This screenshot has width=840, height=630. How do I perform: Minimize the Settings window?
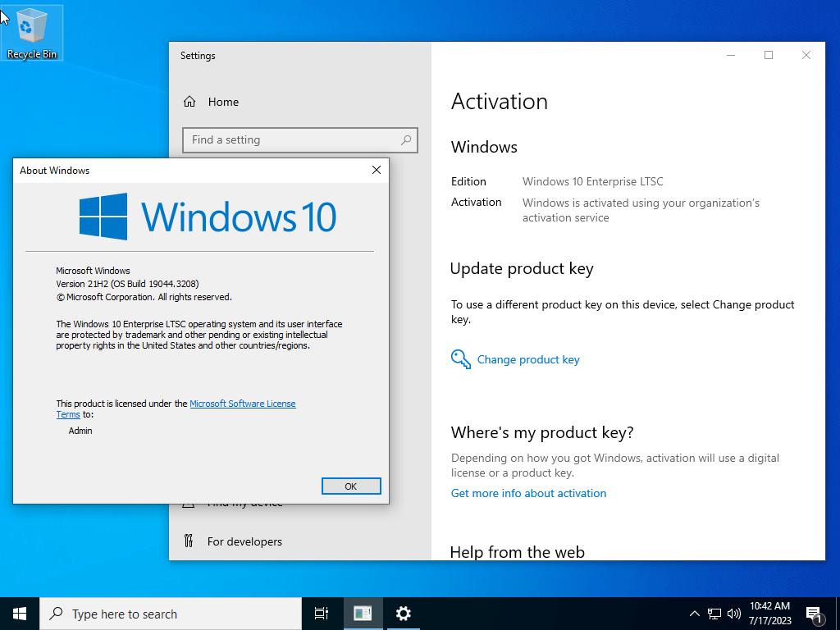coord(731,55)
